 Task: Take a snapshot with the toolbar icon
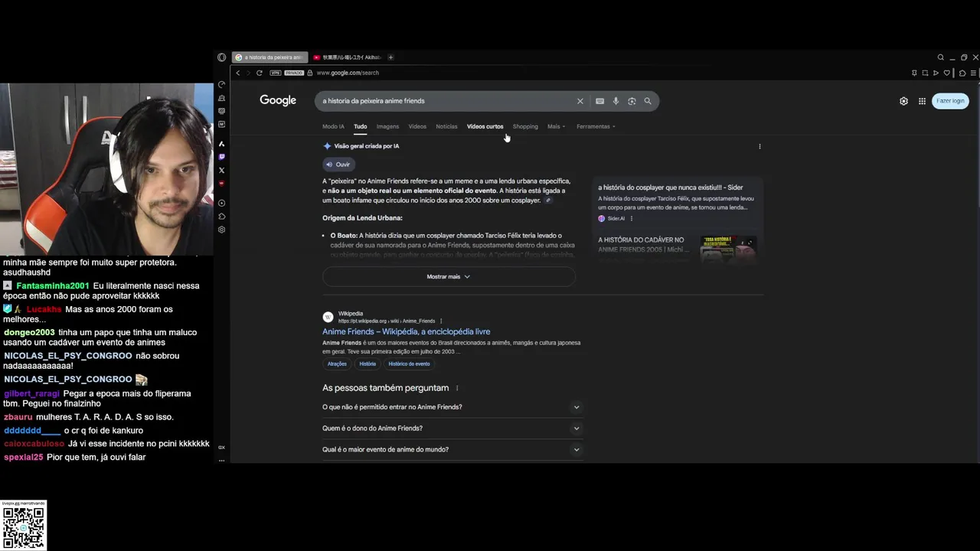pyautogui.click(x=925, y=73)
